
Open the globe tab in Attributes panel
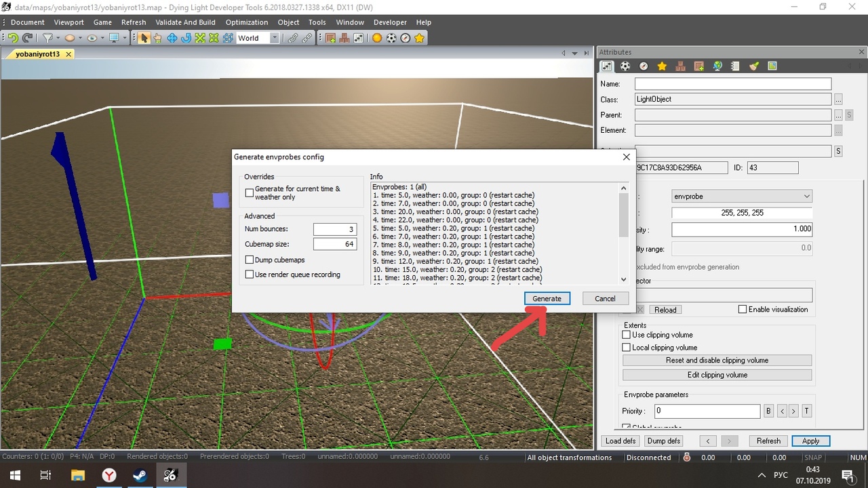coord(717,66)
